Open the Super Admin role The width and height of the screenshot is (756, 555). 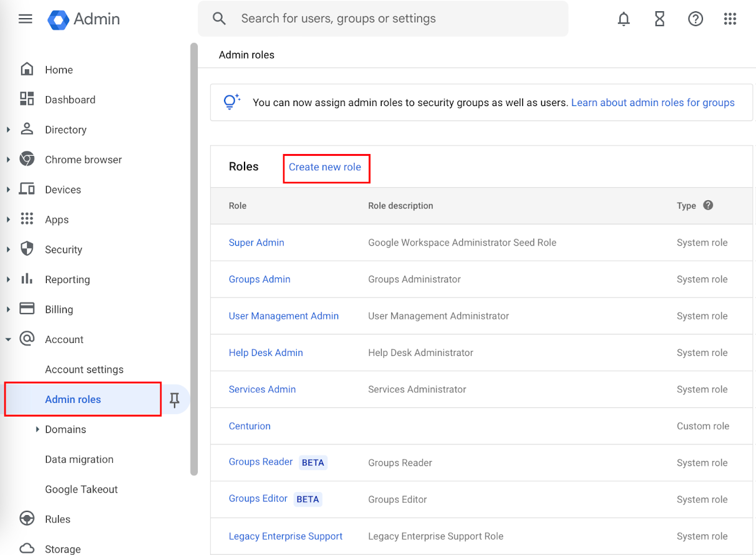256,243
